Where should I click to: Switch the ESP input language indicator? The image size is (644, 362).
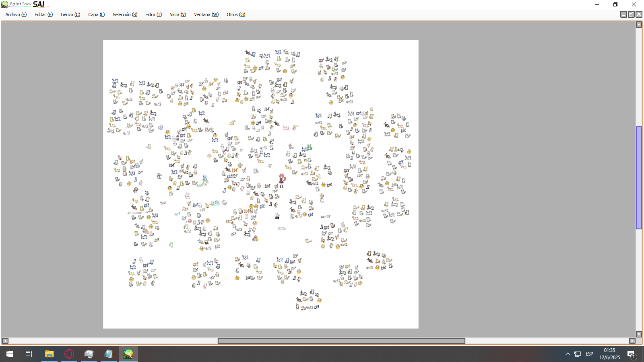(589, 354)
